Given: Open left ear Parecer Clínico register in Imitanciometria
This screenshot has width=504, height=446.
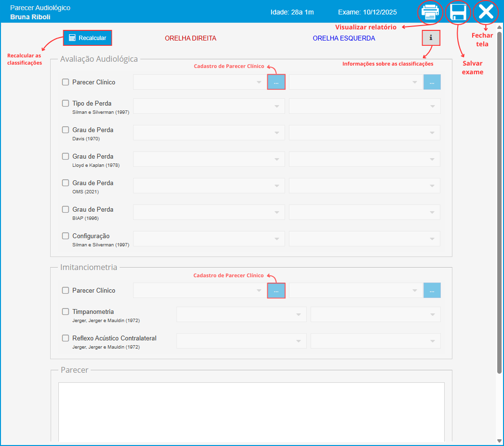Looking at the screenshot, I should coord(432,290).
